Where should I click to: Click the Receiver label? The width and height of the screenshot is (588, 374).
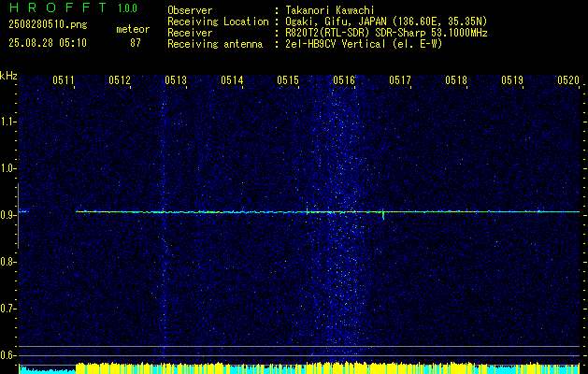[190, 33]
